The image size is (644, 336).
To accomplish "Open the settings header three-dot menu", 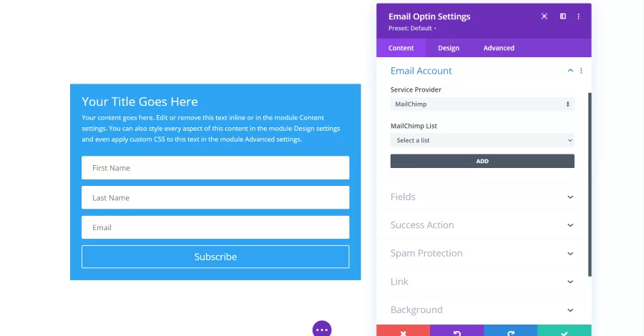I will tap(578, 16).
